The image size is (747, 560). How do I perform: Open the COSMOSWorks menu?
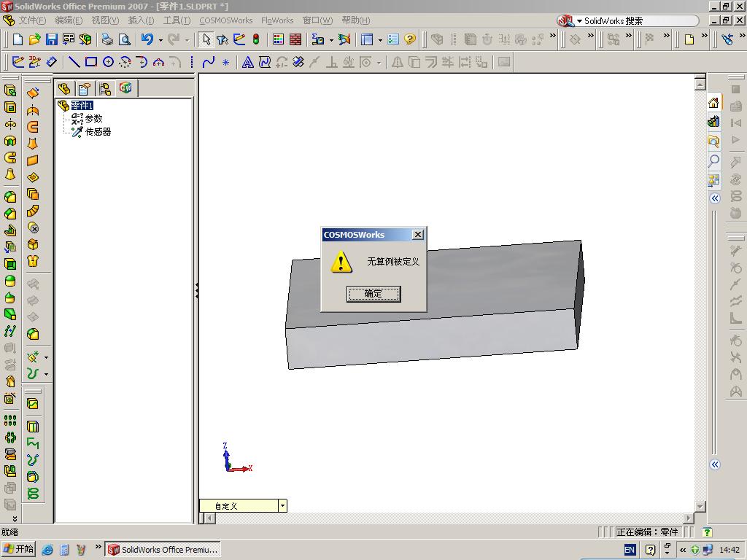(x=226, y=20)
